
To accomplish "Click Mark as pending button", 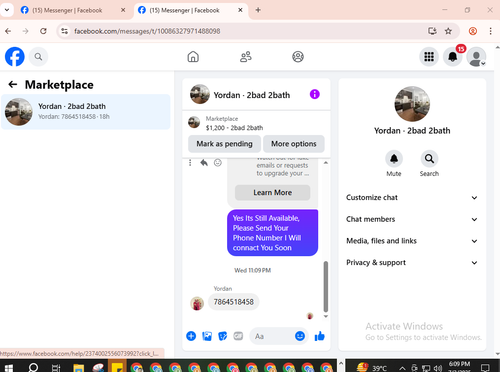I will 224,144.
